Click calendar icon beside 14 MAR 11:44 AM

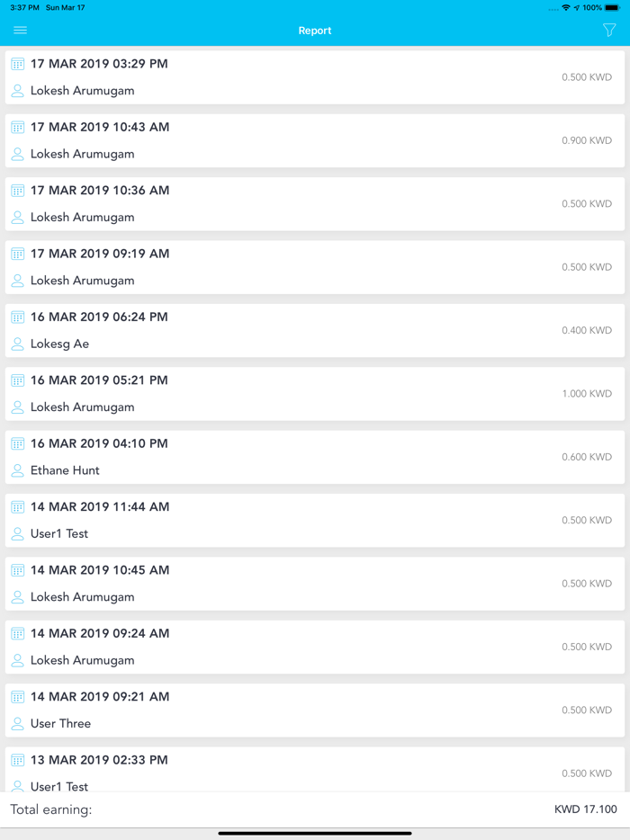pos(18,506)
